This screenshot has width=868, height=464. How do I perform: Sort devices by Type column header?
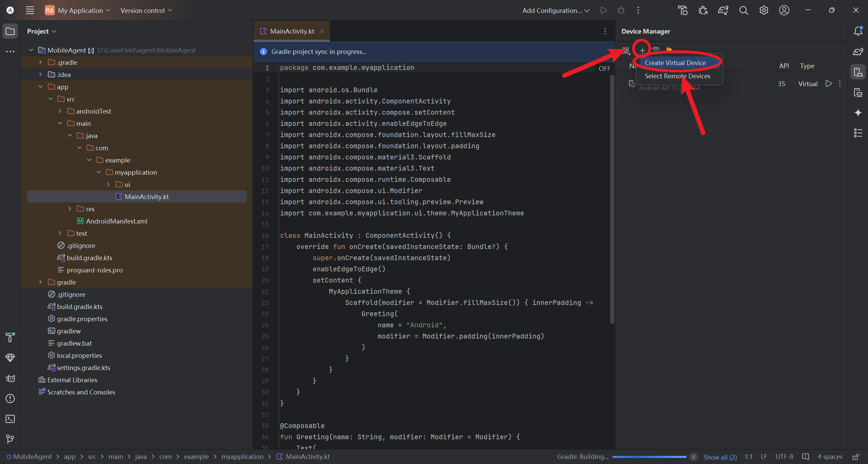coord(807,66)
